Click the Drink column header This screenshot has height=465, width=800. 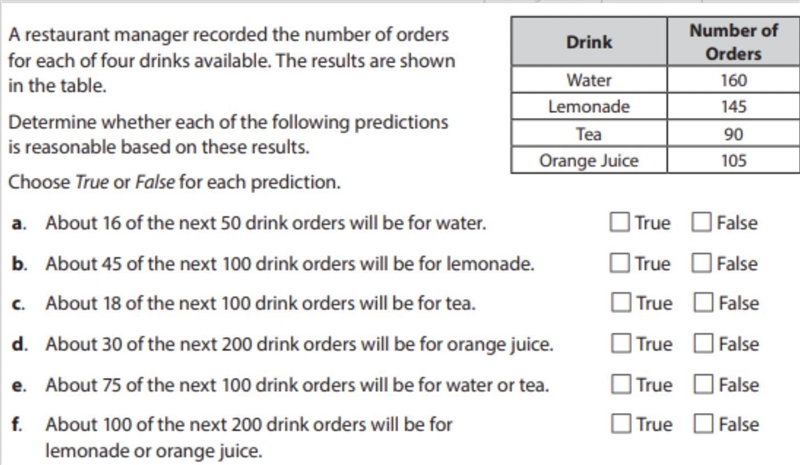point(589,41)
